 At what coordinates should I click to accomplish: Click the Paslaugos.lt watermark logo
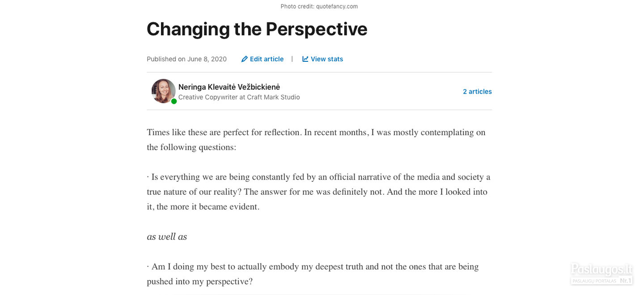[602, 274]
